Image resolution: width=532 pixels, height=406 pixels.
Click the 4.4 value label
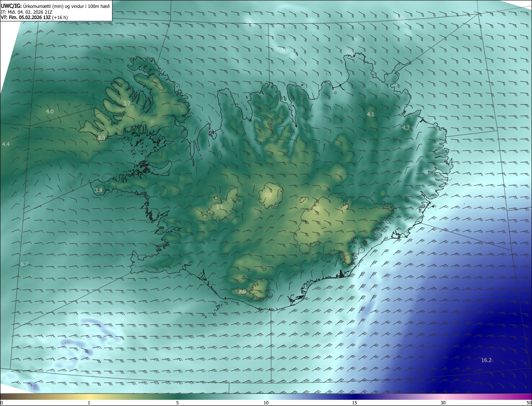(x=6, y=144)
